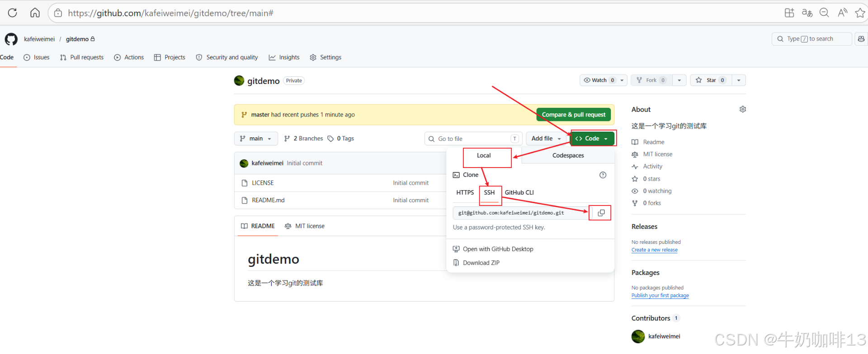This screenshot has width=868, height=354.
Task: Expand the main branch dropdown
Action: (256, 139)
